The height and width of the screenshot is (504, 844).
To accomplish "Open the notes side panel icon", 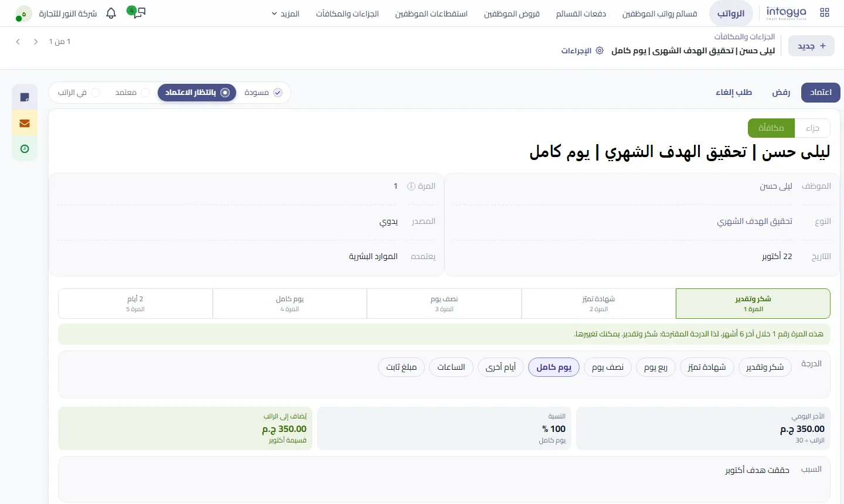I will pos(25,97).
